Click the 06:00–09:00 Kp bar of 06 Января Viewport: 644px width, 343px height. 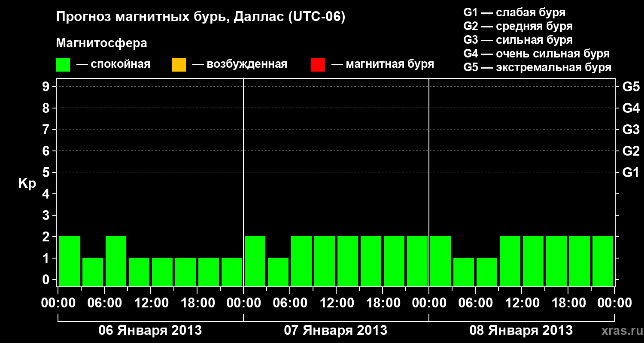click(116, 261)
